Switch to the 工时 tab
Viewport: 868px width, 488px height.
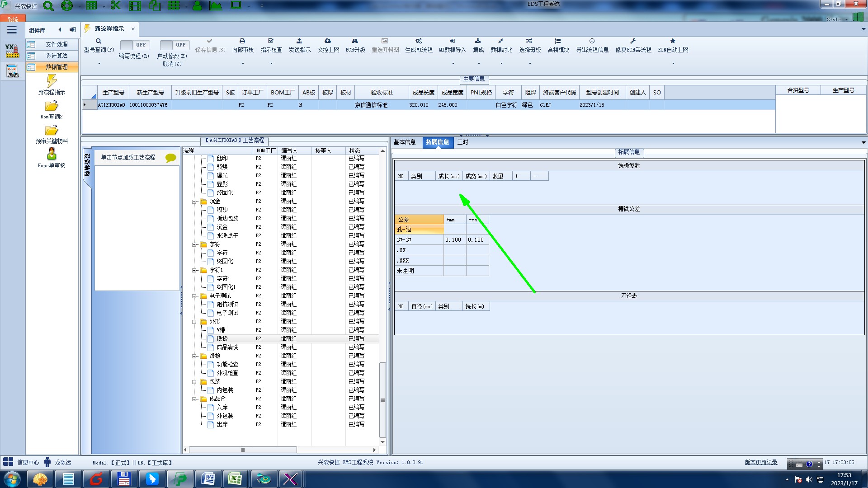[462, 142]
